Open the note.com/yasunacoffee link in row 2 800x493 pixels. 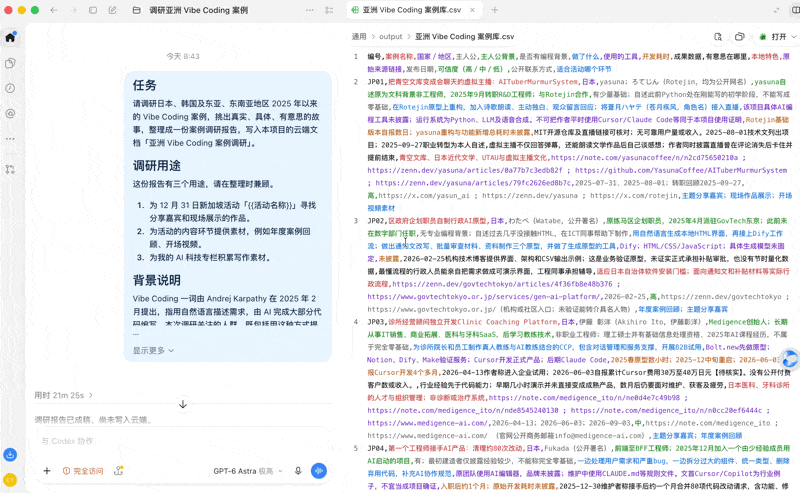644,158
